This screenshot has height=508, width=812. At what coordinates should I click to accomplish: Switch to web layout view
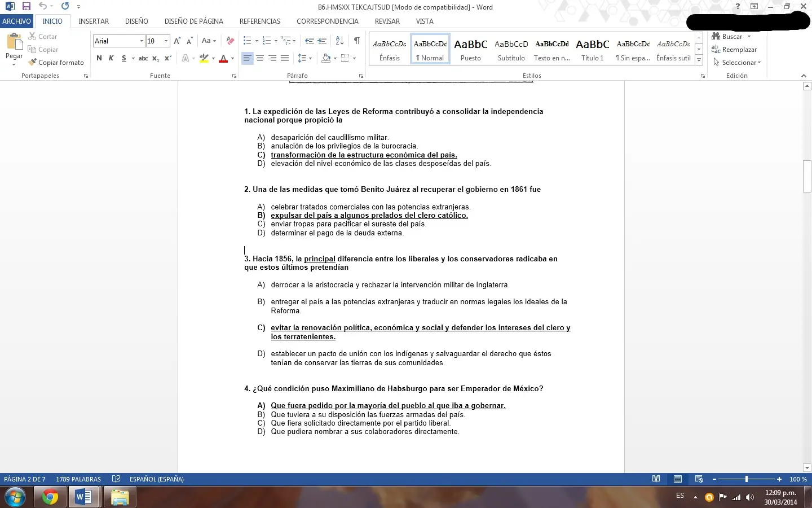pos(699,479)
